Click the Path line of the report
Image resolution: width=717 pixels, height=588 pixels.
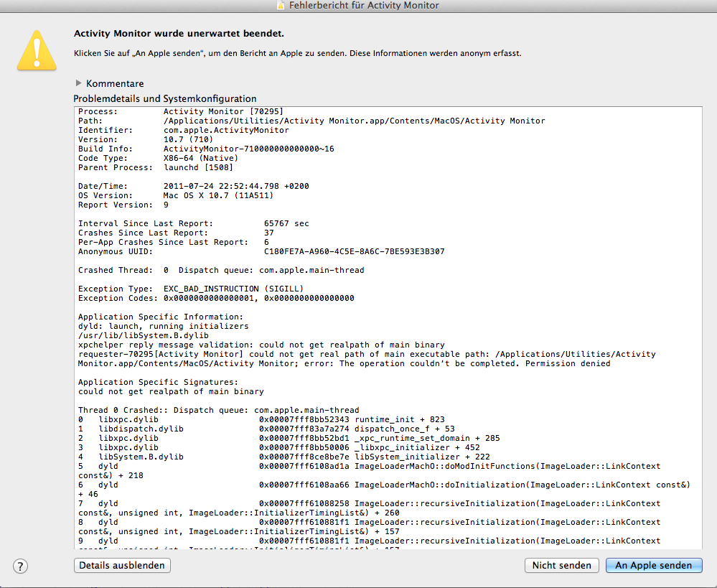(311, 121)
